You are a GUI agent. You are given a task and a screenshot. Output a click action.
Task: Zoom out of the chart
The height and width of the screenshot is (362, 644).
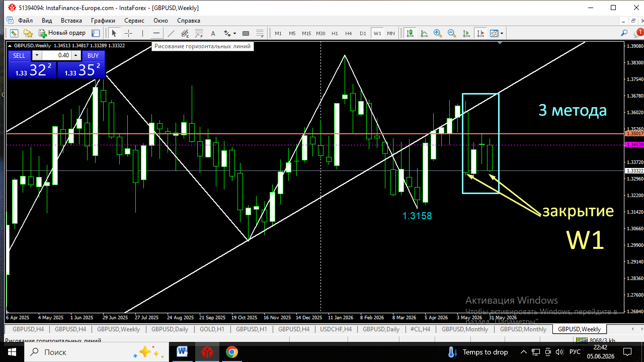(x=452, y=33)
